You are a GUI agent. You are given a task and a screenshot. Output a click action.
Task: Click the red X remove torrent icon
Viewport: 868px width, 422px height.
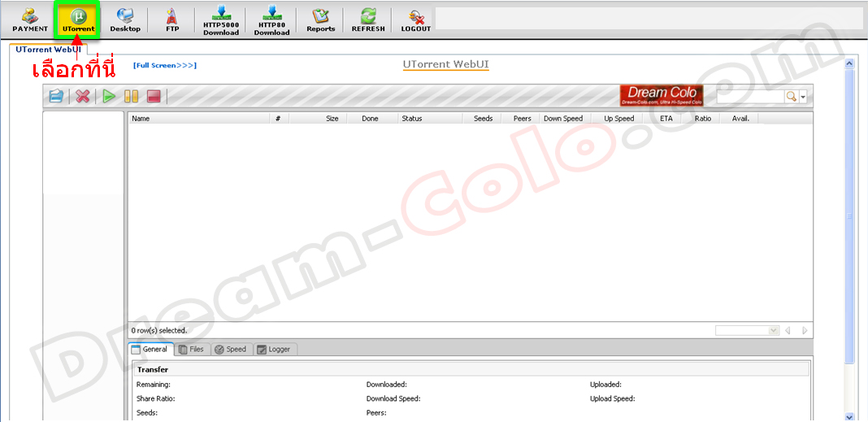(x=83, y=97)
